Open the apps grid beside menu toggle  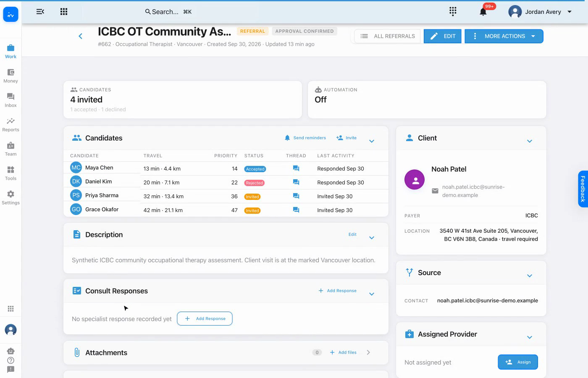[x=64, y=12]
